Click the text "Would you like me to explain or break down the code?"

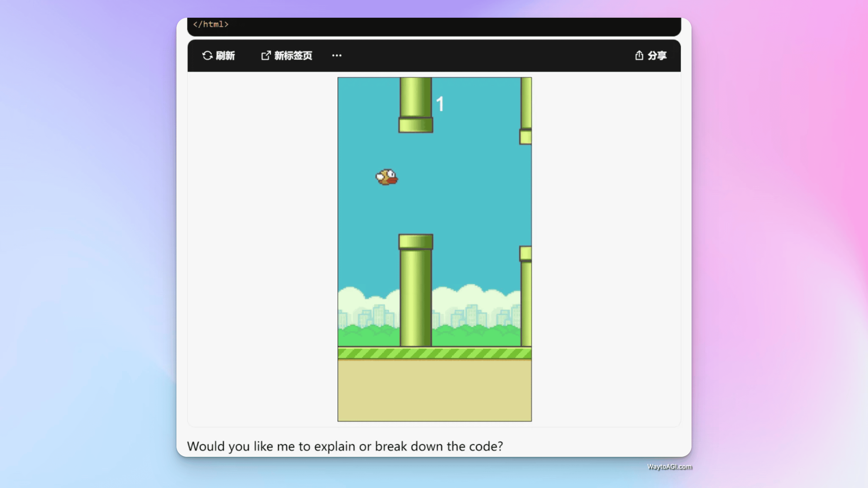pos(345,446)
